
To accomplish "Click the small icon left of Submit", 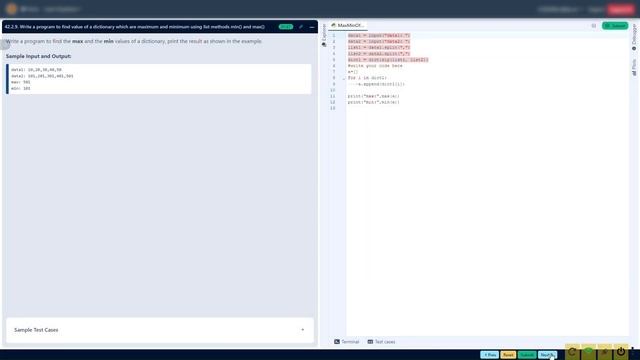I will pyautogui.click(x=593, y=26).
